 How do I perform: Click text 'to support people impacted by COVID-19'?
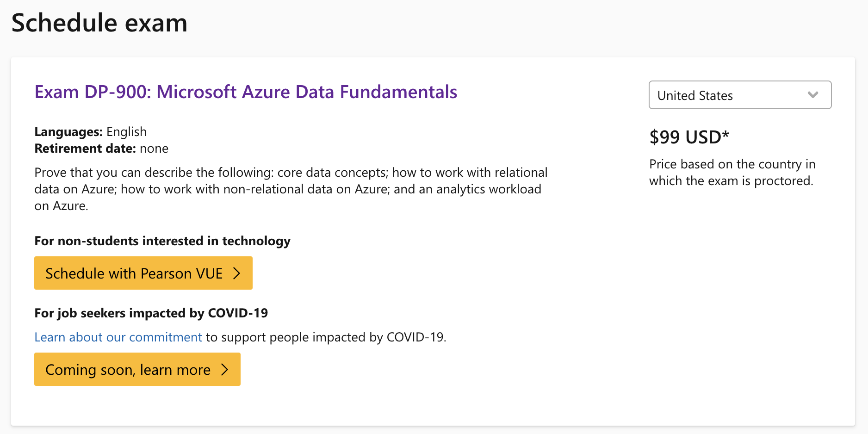326,337
